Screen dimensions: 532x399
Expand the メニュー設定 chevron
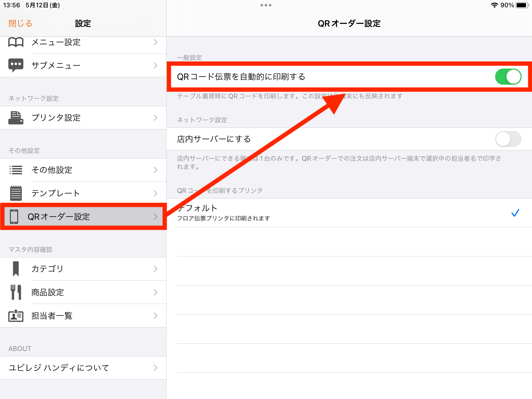[155, 42]
